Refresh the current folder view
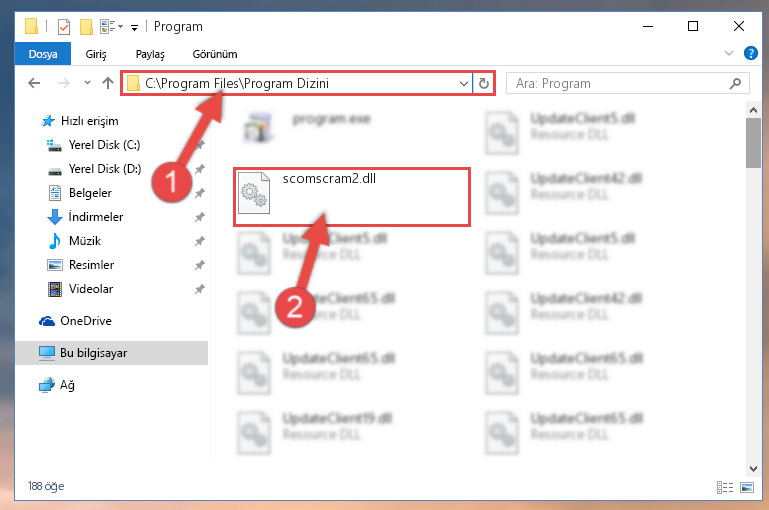The height and width of the screenshot is (510, 769). (484, 84)
